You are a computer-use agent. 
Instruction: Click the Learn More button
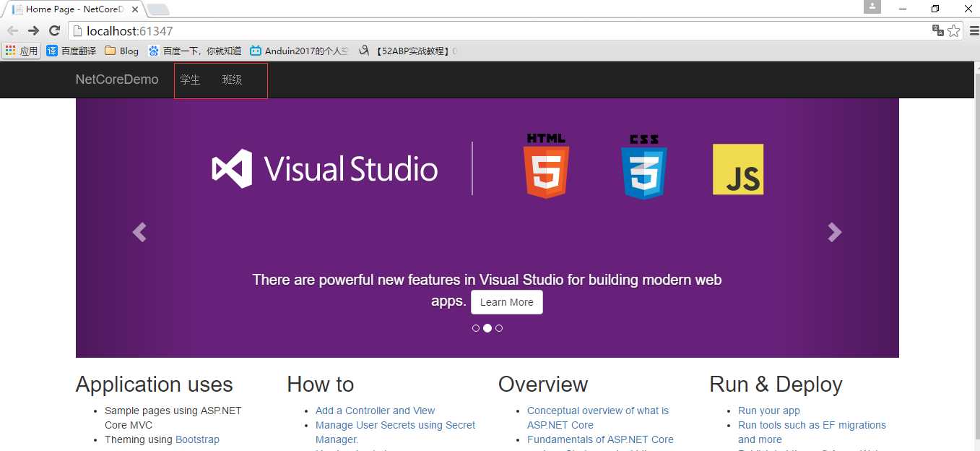[507, 302]
